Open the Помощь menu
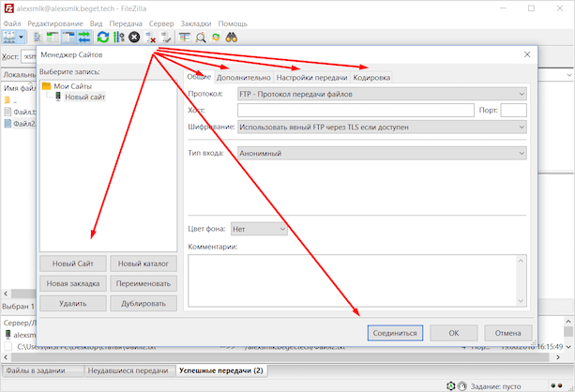The image size is (575, 392). click(233, 23)
